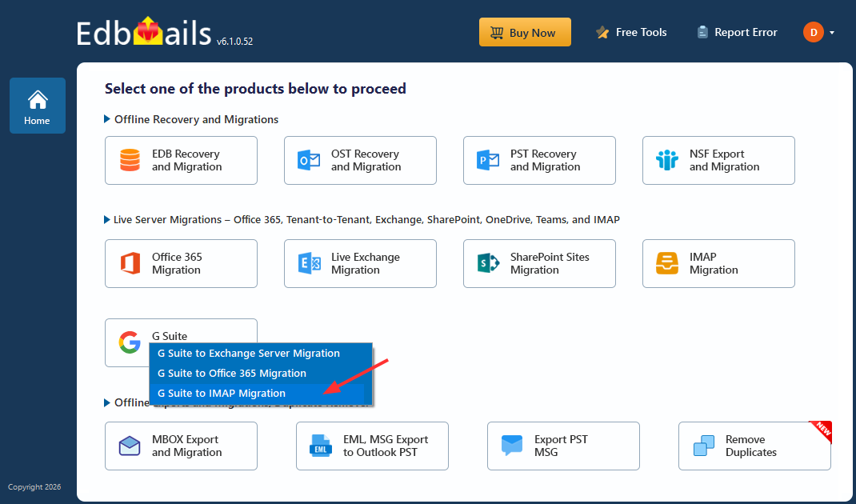Click the IMAP Migration inbox icon
The image size is (856, 504).
coord(666,263)
